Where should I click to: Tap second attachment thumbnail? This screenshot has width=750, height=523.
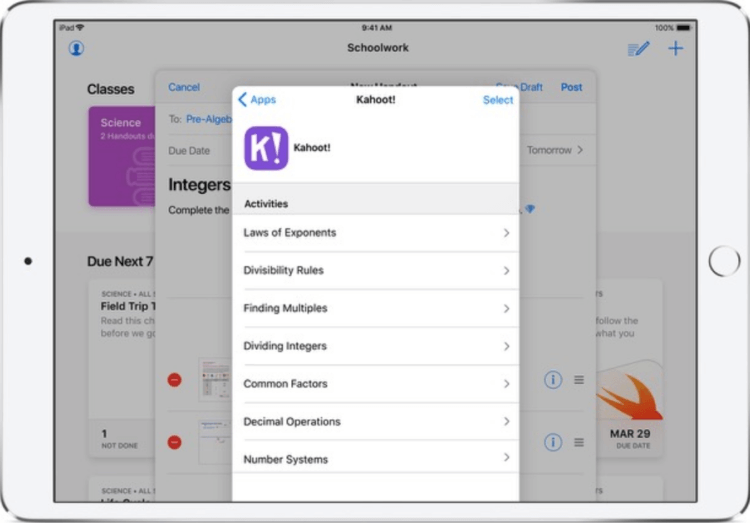[x=215, y=442]
